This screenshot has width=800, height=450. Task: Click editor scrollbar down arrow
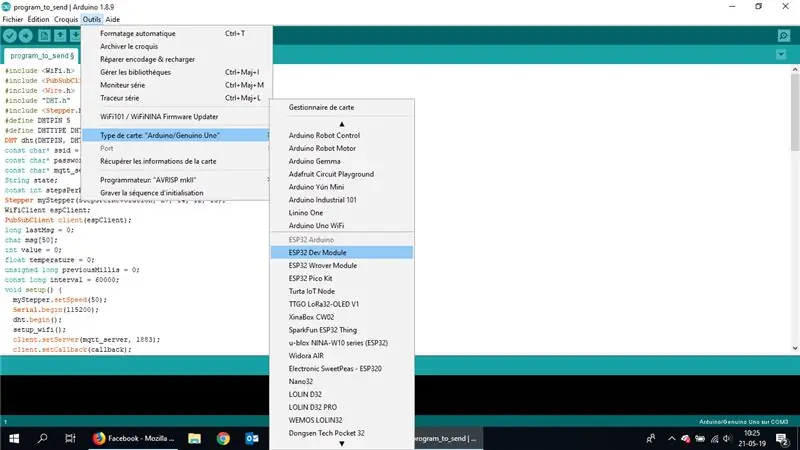pos(795,348)
